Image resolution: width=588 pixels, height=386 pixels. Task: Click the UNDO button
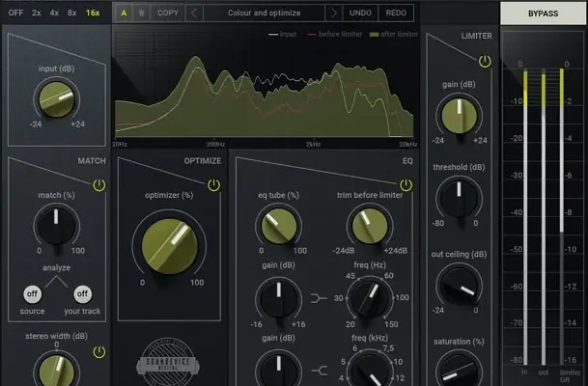point(360,14)
